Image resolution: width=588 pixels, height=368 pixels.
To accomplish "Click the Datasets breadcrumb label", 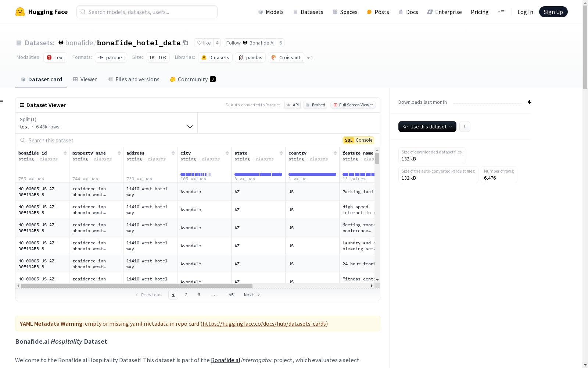I will coord(40,43).
